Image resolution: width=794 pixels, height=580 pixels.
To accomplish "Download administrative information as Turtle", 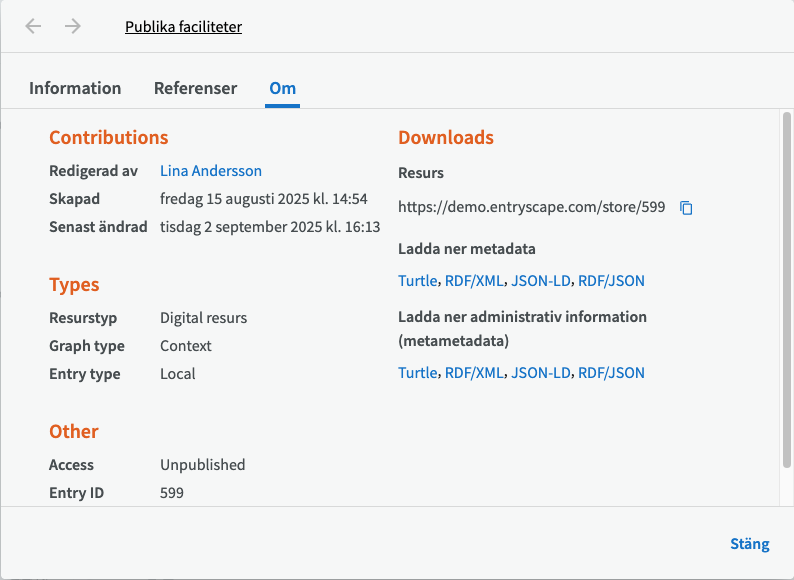I will tap(417, 373).
